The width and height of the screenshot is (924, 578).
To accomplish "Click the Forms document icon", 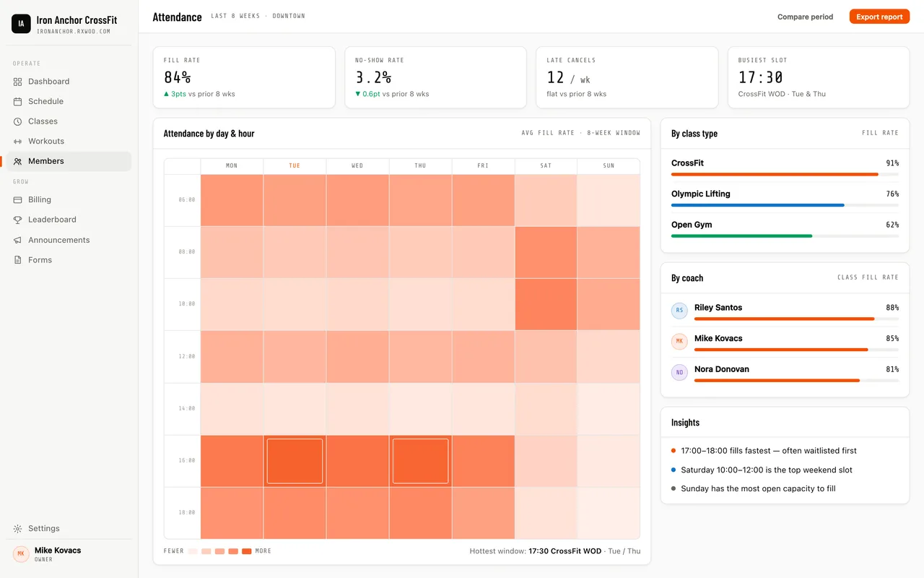I will [x=17, y=260].
